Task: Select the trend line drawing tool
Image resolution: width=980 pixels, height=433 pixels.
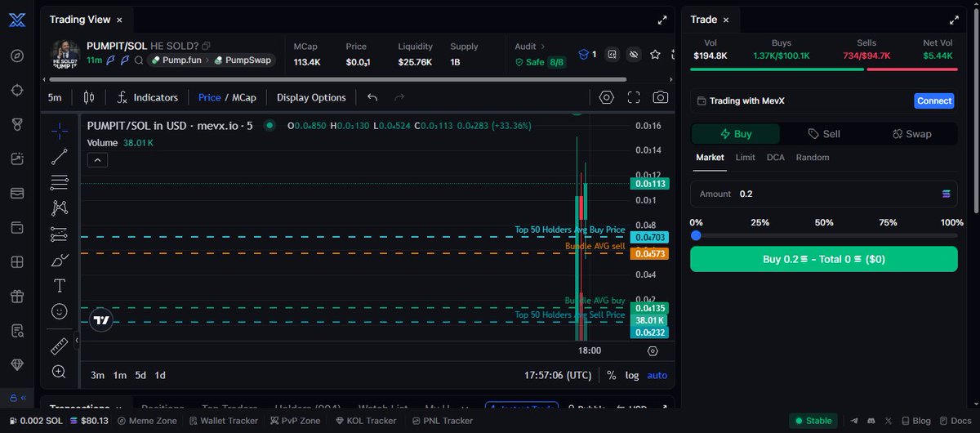Action: (60, 157)
